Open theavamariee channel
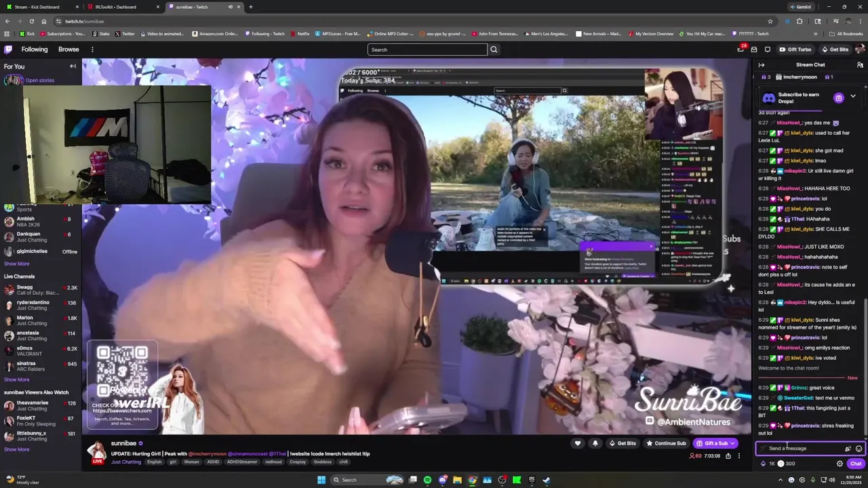Screen dimensions: 868x488 (x=41, y=405)
